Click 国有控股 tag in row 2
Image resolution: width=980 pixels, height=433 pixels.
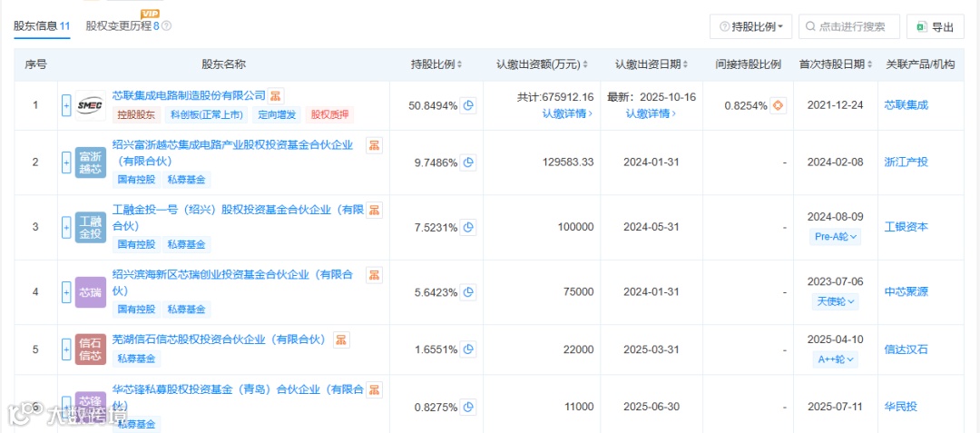(x=137, y=180)
